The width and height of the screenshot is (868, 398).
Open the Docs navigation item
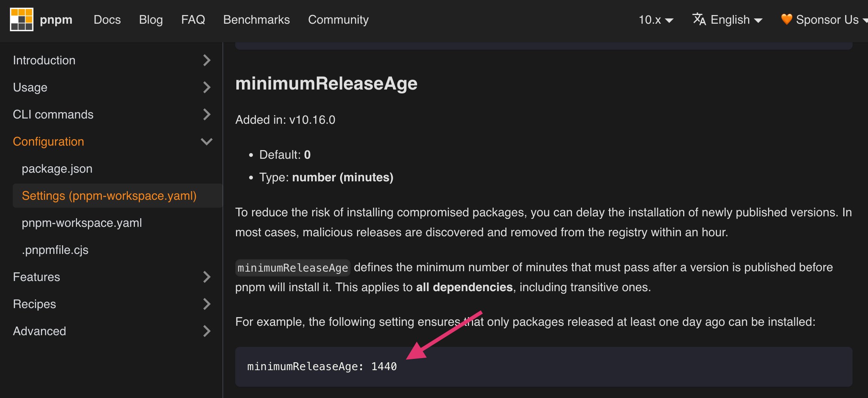point(107,20)
